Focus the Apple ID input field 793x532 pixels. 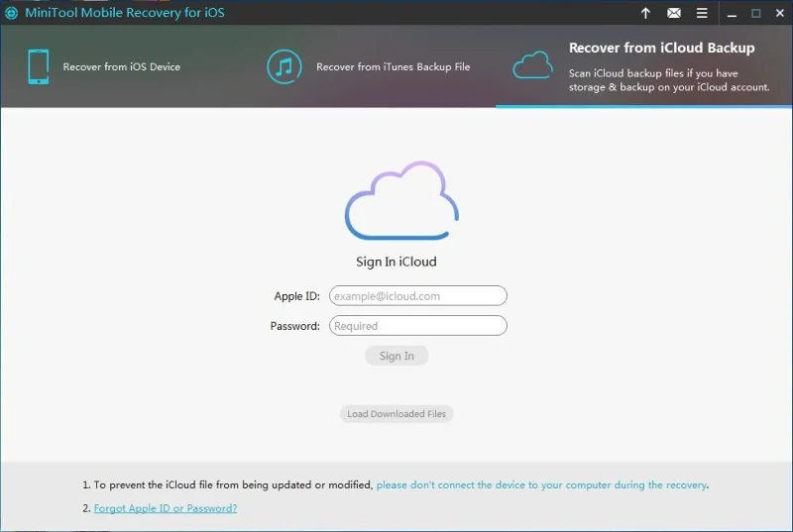pyautogui.click(x=417, y=296)
